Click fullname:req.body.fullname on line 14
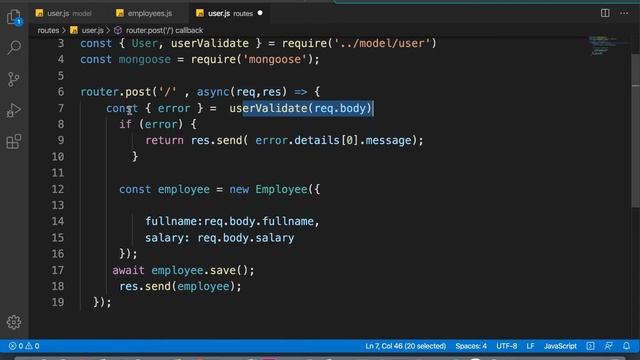Image resolution: width=640 pixels, height=360 pixels. tap(229, 221)
